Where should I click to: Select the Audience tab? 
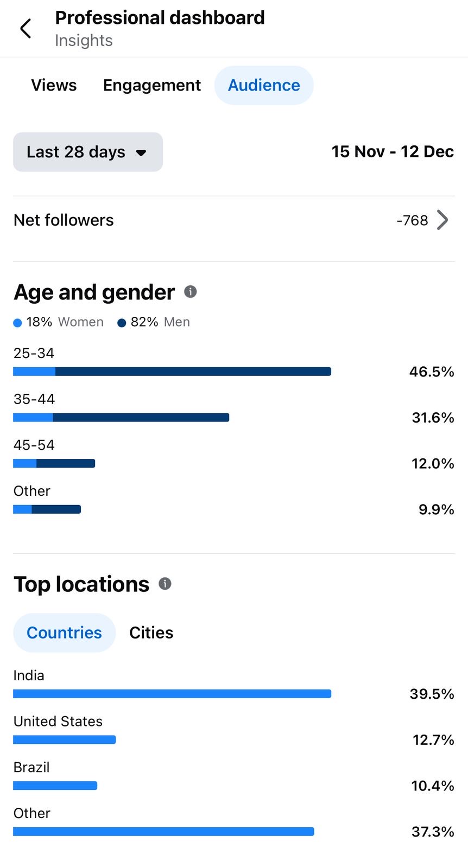pos(264,85)
